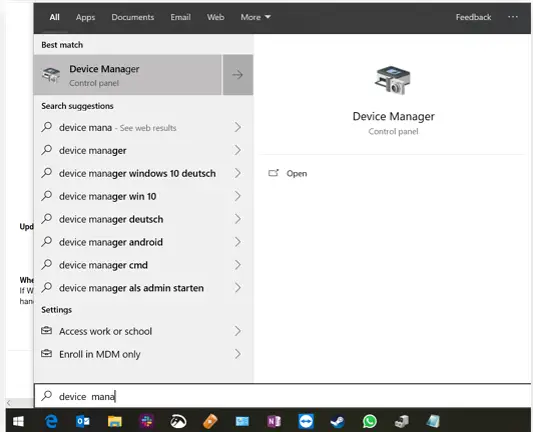533x432 pixels.
Task: Launch TeamViewer from the taskbar
Action: pyautogui.click(x=306, y=421)
